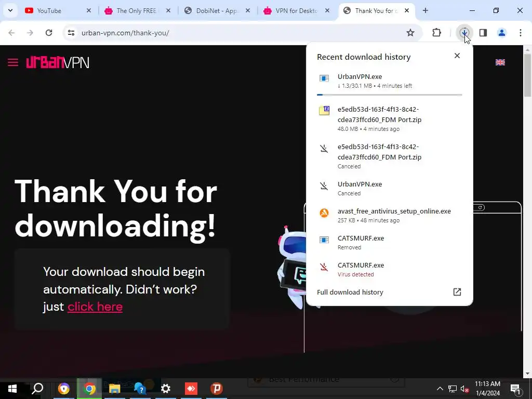Click the UrbanVPN logo
Viewport: 532px width, 399px height.
pyautogui.click(x=58, y=62)
